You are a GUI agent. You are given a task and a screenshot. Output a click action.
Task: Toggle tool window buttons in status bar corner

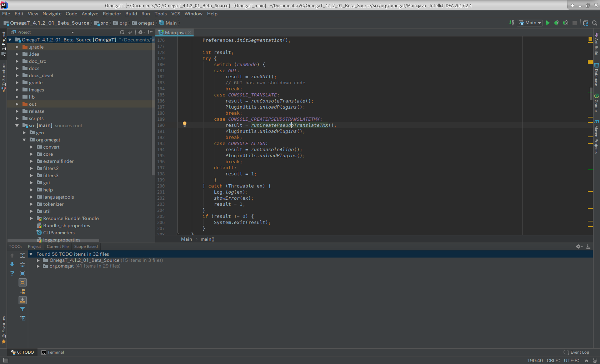coord(5,360)
